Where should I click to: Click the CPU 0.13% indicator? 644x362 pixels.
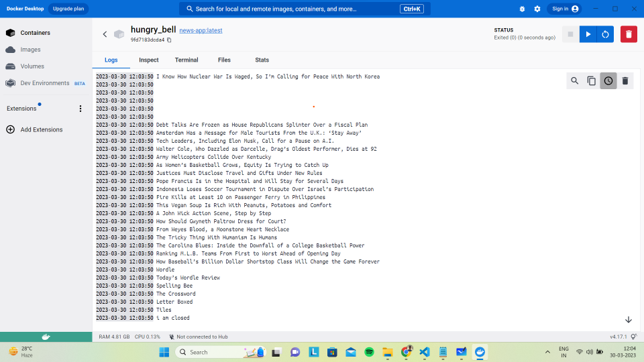(148, 337)
